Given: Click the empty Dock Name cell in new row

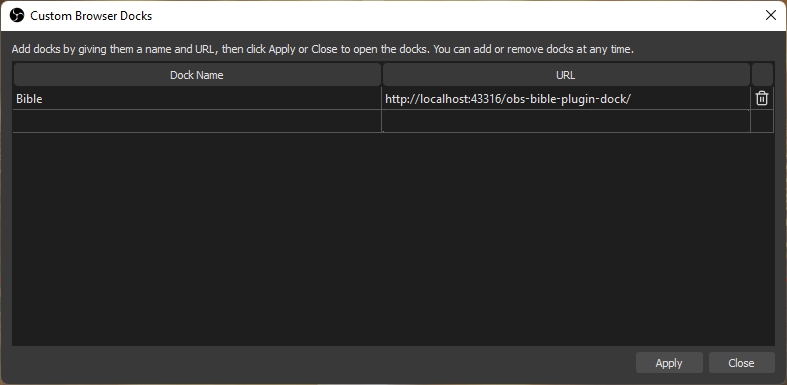Looking at the screenshot, I should click(197, 121).
